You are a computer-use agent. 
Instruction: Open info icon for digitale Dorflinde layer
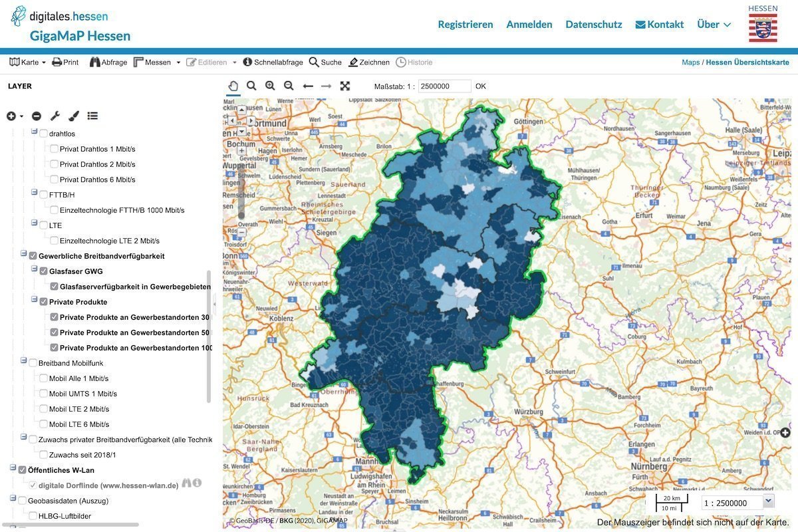(198, 483)
